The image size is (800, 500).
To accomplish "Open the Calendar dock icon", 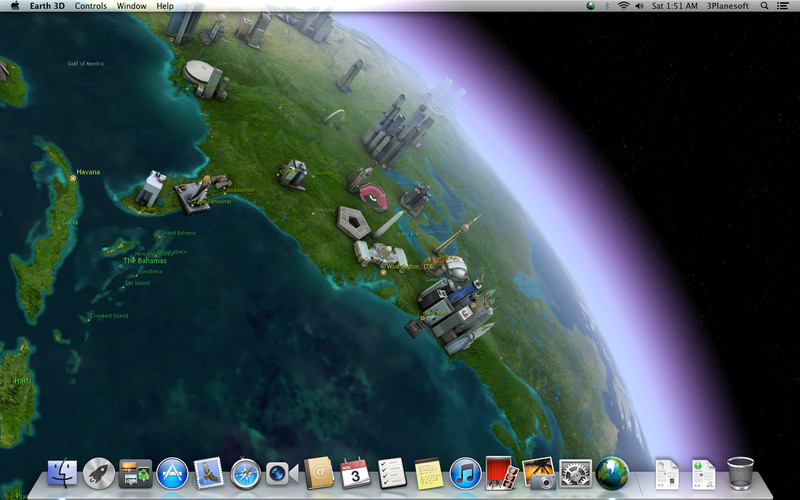I will tap(355, 473).
